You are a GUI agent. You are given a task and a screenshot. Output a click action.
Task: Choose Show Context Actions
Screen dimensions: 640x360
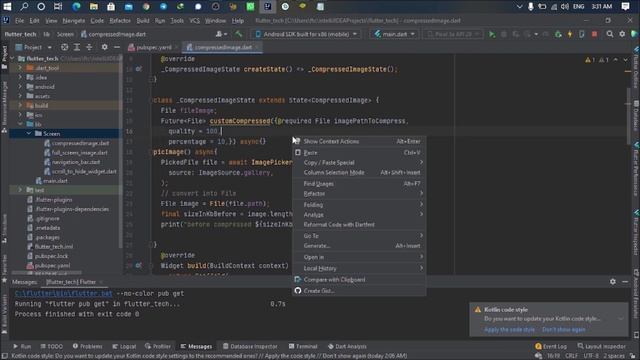point(359,141)
